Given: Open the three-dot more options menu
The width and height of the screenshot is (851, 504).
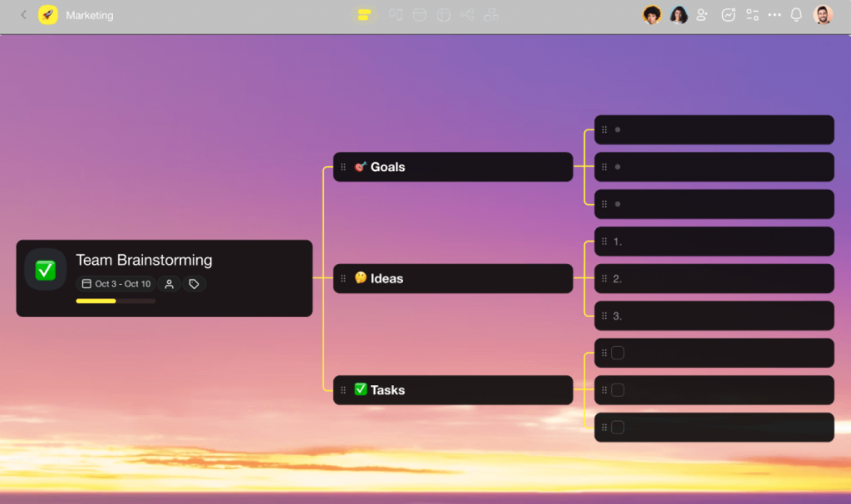Looking at the screenshot, I should pyautogui.click(x=775, y=15).
